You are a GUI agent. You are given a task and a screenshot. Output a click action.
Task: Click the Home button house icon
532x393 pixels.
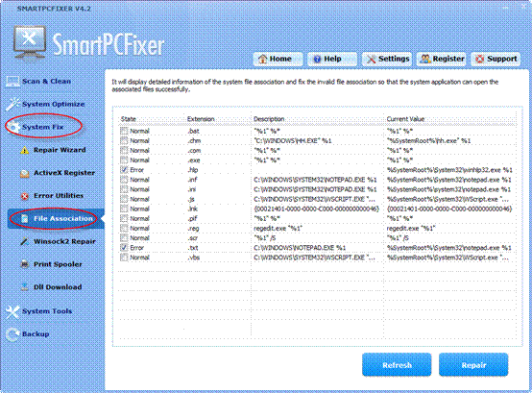pyautogui.click(x=262, y=59)
